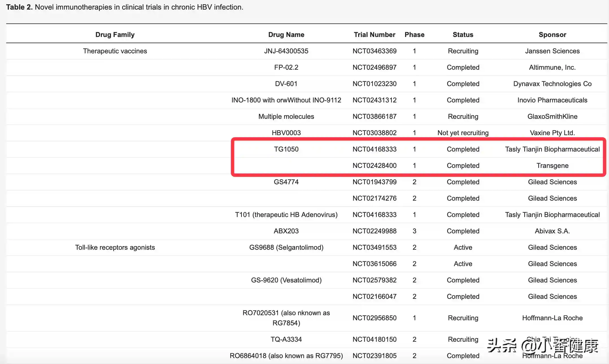Click the Sponsor column header
The width and height of the screenshot is (609, 364).
(x=552, y=35)
